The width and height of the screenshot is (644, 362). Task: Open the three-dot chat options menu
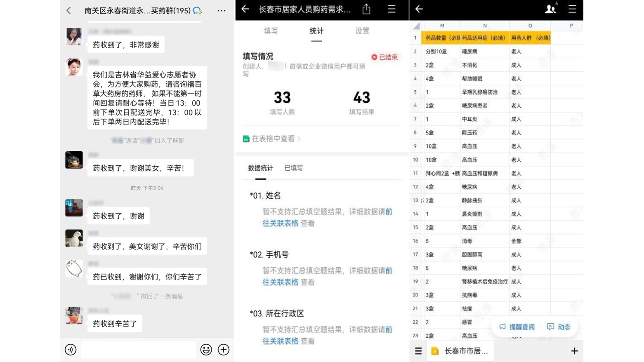point(222,11)
